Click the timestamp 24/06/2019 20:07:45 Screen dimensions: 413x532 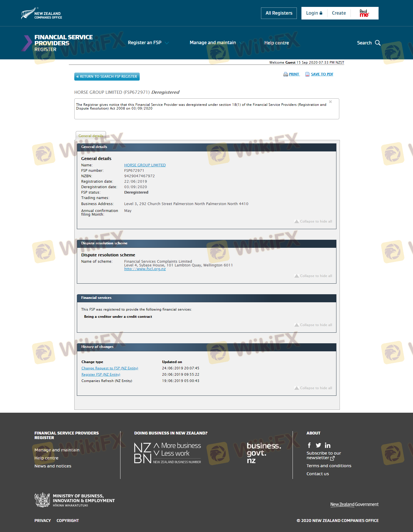(x=180, y=368)
